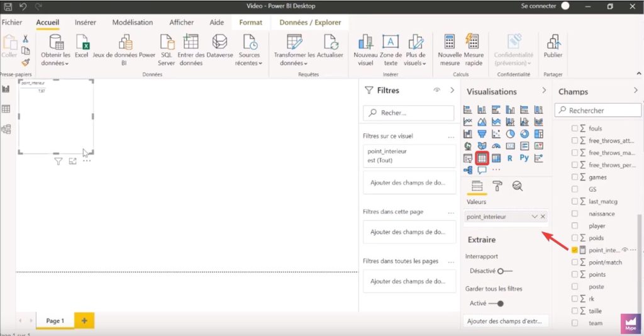Check the fouls field

click(575, 128)
